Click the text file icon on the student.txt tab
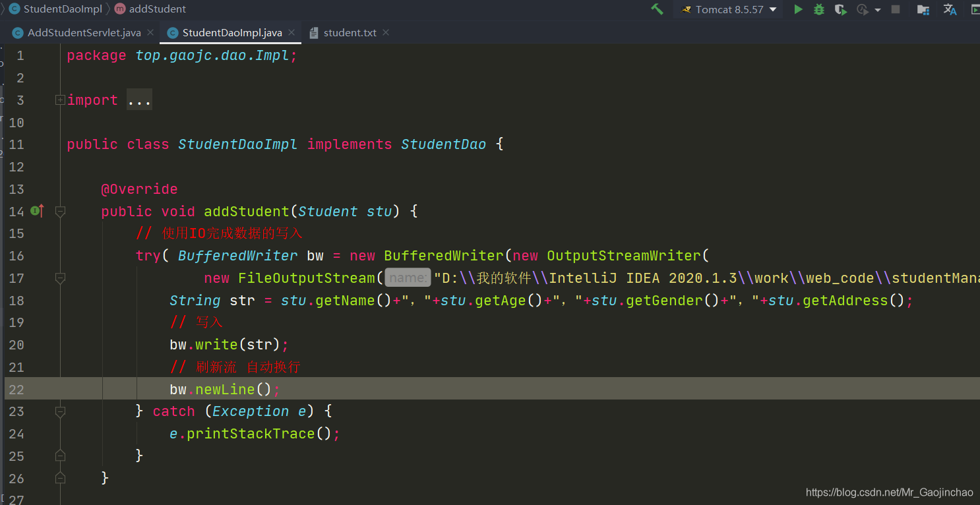 click(314, 33)
